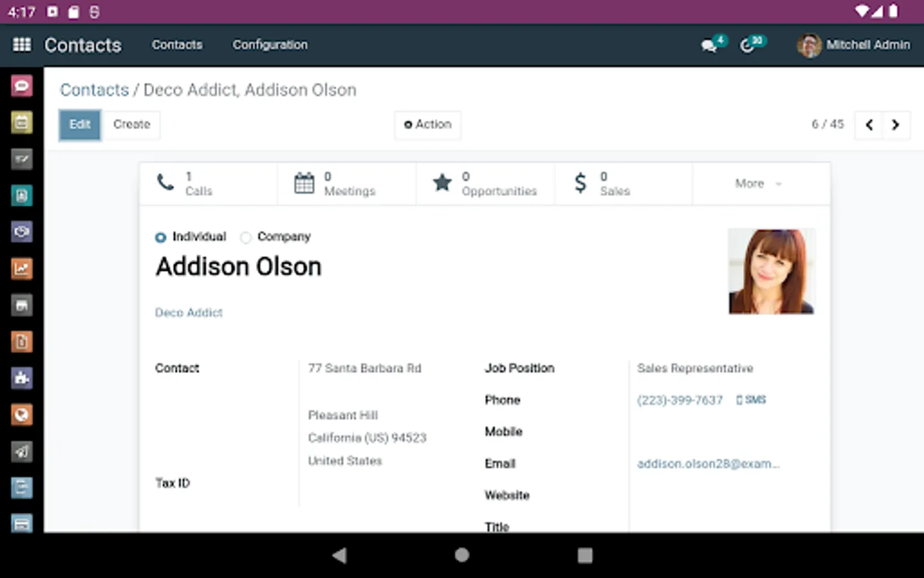The height and width of the screenshot is (578, 924).
Task: Open the Action dropdown menu
Action: pos(428,125)
